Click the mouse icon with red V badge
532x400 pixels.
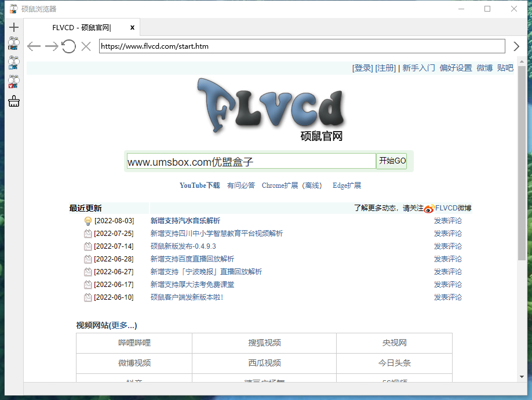(14, 82)
